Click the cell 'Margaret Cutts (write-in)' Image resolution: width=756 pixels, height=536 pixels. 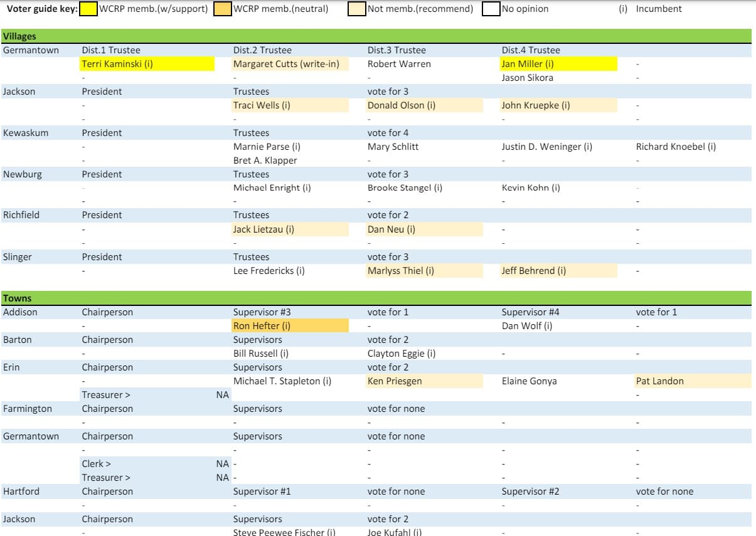pos(290,64)
